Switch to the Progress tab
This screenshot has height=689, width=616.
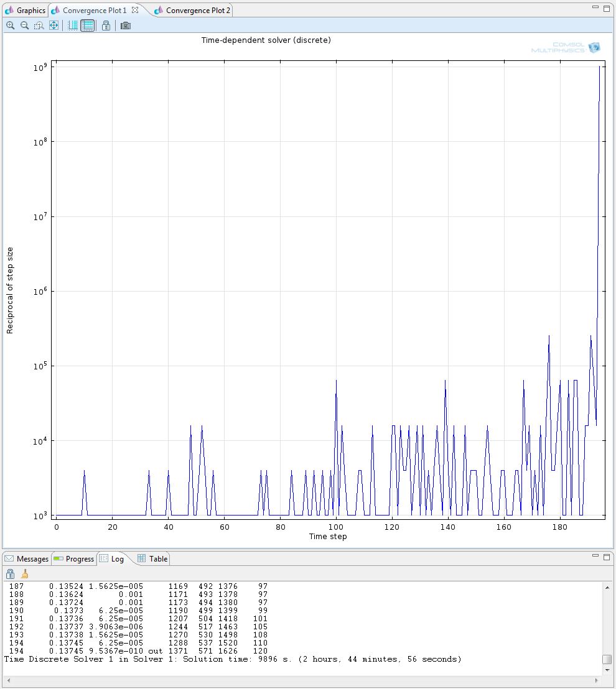[74, 558]
